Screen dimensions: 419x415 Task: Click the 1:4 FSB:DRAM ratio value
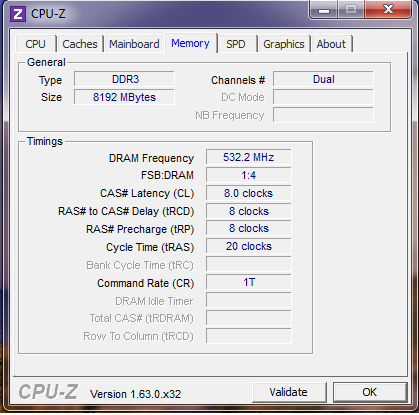249,175
